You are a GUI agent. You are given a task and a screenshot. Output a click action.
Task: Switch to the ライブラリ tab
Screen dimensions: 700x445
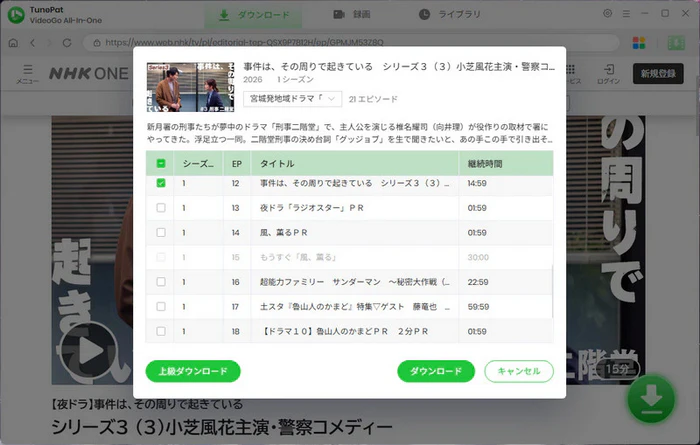pyautogui.click(x=450, y=15)
